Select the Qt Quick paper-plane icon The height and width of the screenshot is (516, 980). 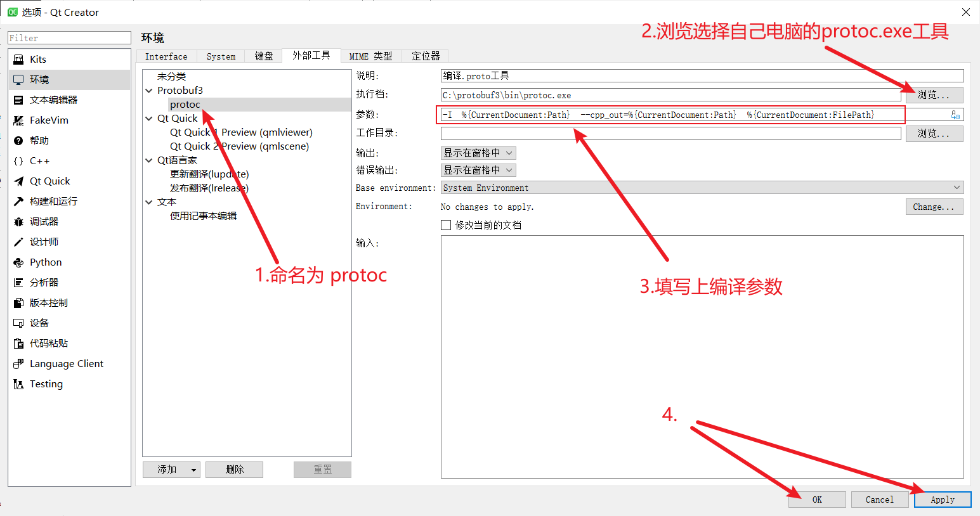point(18,181)
